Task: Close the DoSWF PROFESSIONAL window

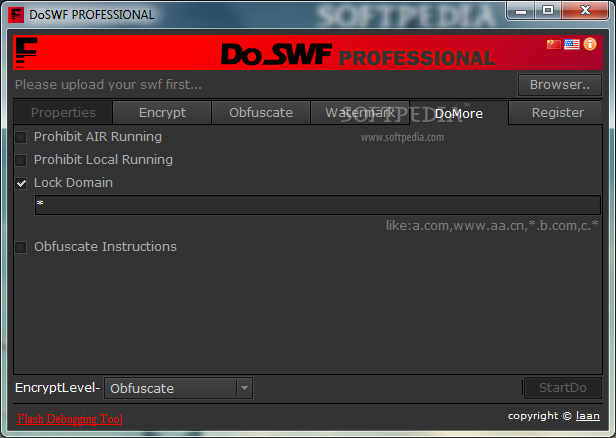Action: (x=585, y=11)
